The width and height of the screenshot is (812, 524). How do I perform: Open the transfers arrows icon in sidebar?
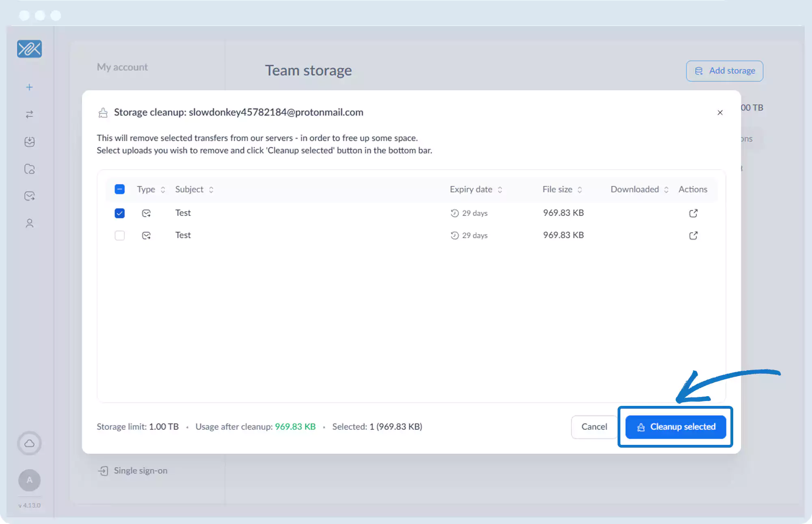29,114
